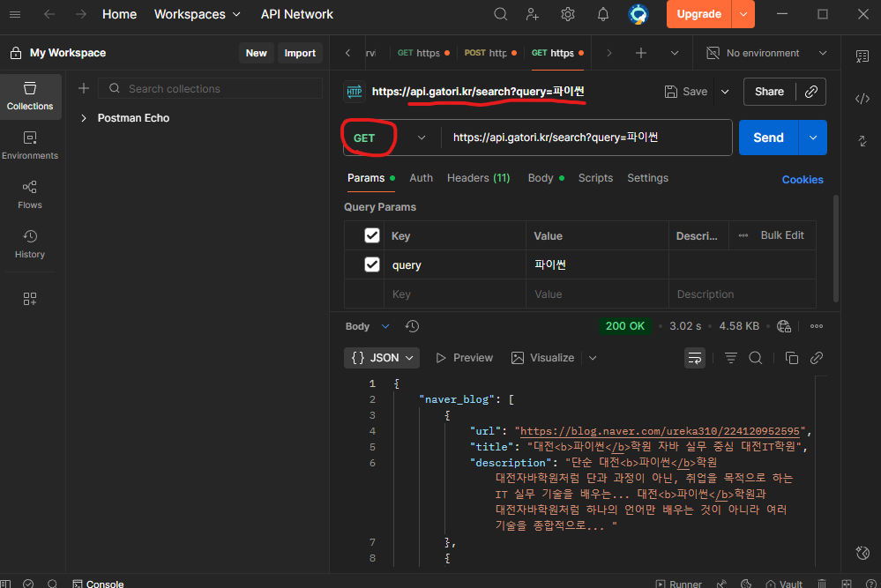This screenshot has height=588, width=881.
Task: Open the Scripts tab
Action: click(x=595, y=178)
